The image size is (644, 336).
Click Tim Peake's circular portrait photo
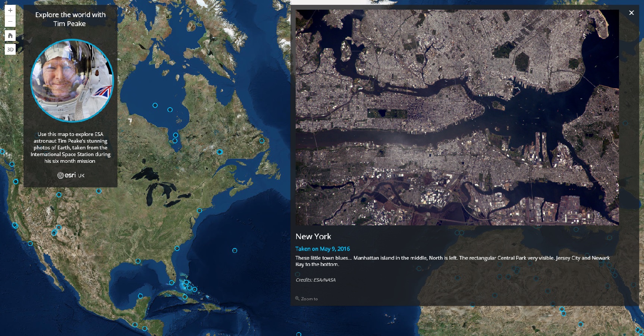coord(72,80)
